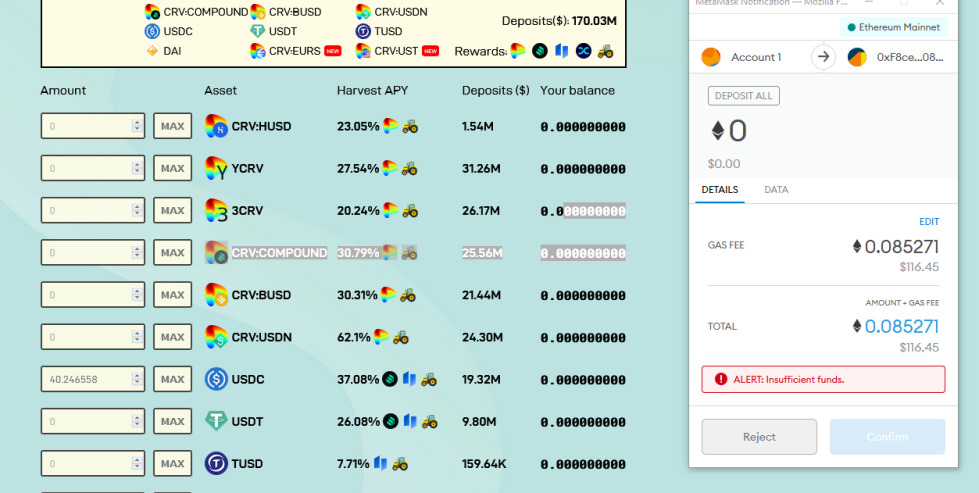Click the TUSD row coin icon
Viewport: 979px width, 493px height.
(216, 464)
